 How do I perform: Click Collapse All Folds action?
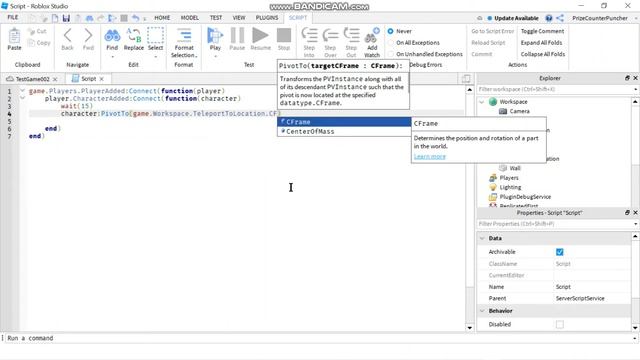click(x=543, y=54)
